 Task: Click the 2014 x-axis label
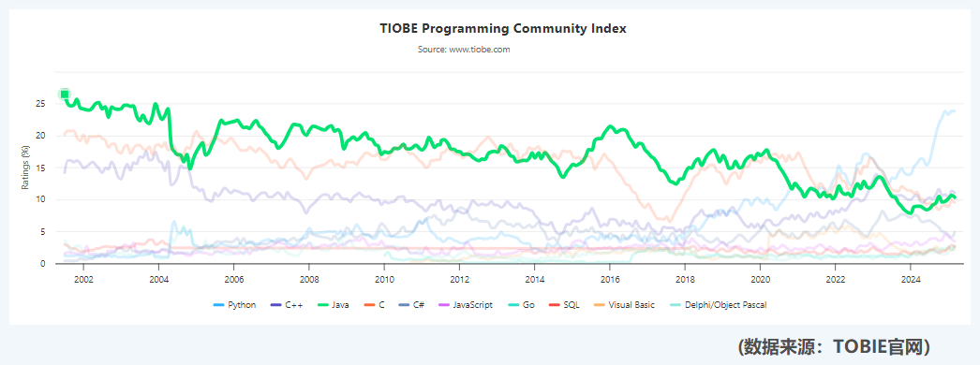click(534, 280)
